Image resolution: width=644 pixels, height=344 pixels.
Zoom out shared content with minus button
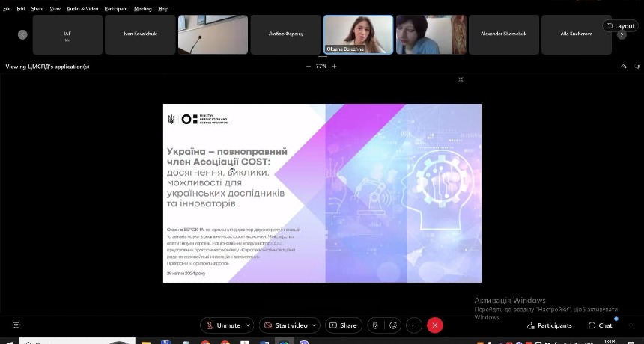pos(309,66)
